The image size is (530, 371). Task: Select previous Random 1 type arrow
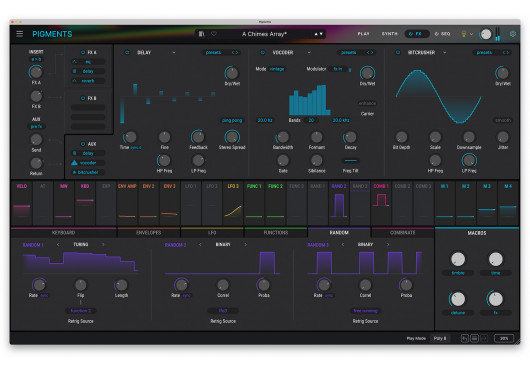[58, 244]
